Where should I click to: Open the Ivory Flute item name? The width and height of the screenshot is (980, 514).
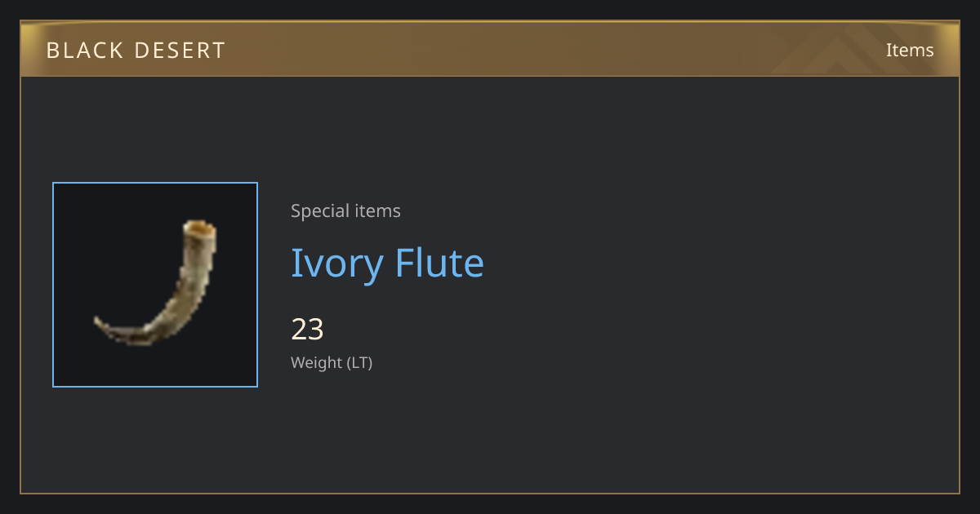(x=387, y=264)
